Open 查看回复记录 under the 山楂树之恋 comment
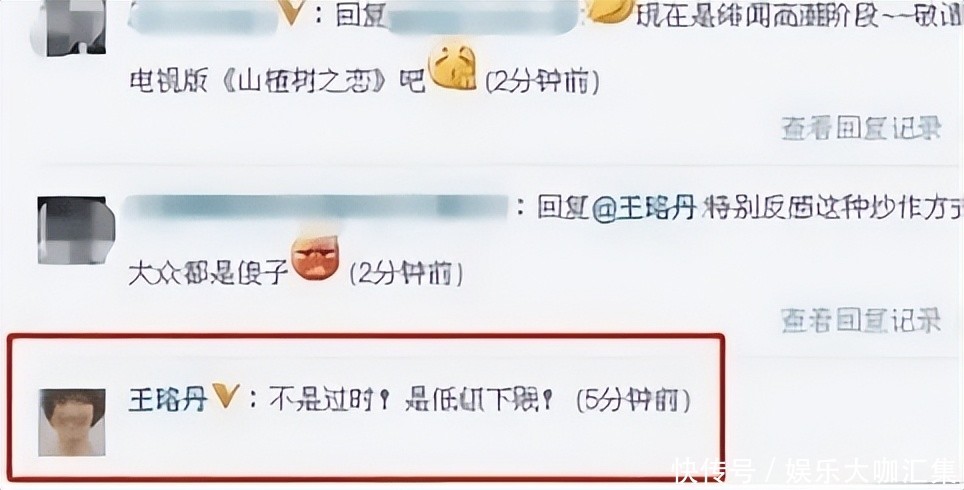This screenshot has width=964, height=490. (x=861, y=128)
